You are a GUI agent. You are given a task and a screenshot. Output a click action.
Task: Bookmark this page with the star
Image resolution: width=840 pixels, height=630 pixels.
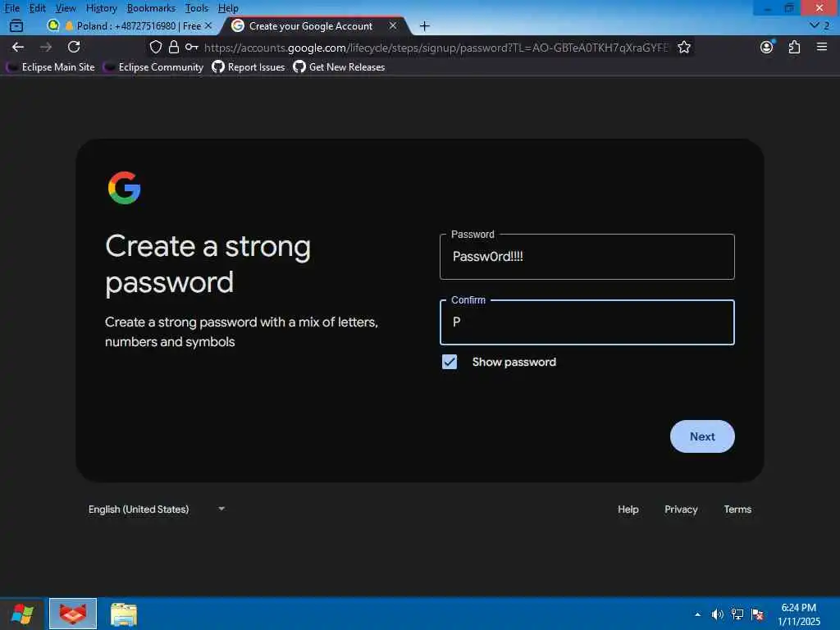tap(683, 47)
